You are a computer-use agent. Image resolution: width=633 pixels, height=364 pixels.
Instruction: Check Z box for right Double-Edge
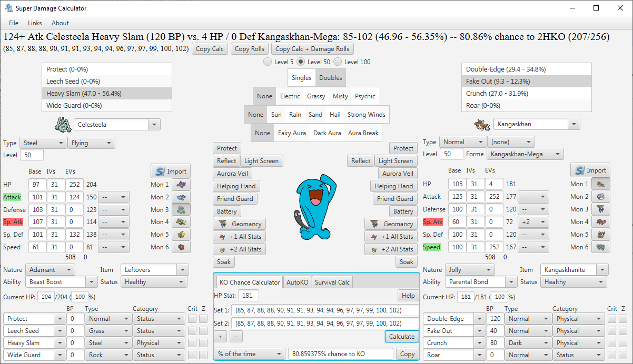tap(623, 319)
